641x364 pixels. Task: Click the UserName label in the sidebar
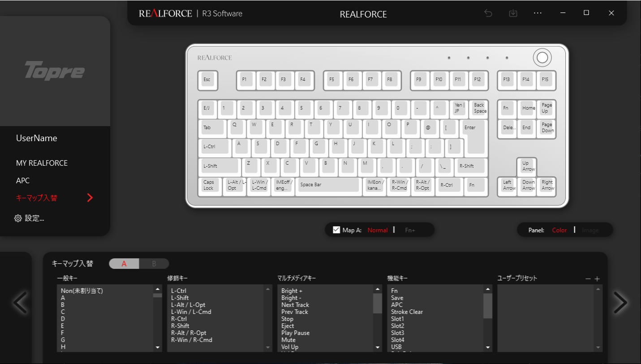click(x=37, y=138)
